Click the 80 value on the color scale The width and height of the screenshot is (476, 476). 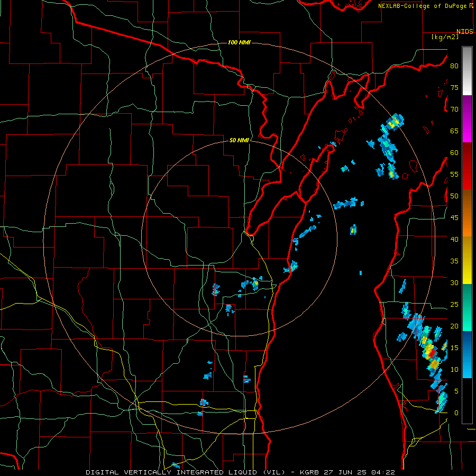click(454, 66)
